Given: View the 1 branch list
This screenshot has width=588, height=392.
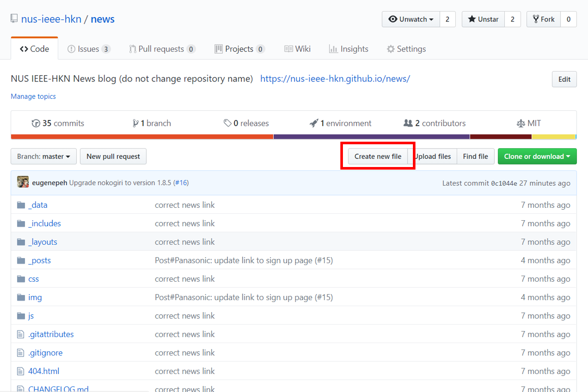Looking at the screenshot, I should pyautogui.click(x=152, y=123).
